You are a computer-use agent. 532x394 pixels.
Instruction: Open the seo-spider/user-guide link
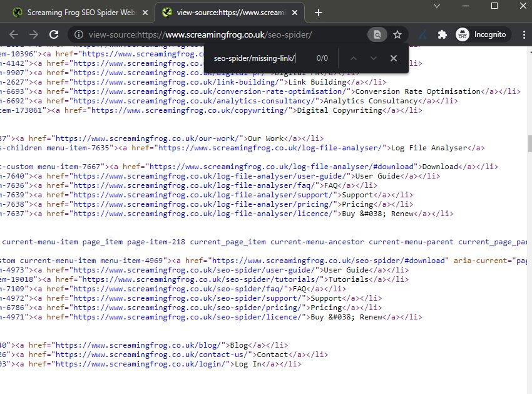pos(195,270)
